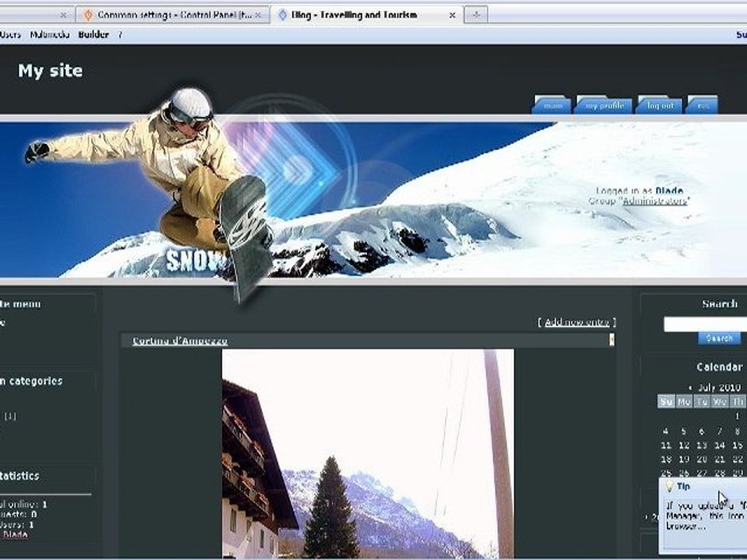Image resolution: width=747 pixels, height=560 pixels.
Task: Click July 2010 calendar month label
Action: 719,387
